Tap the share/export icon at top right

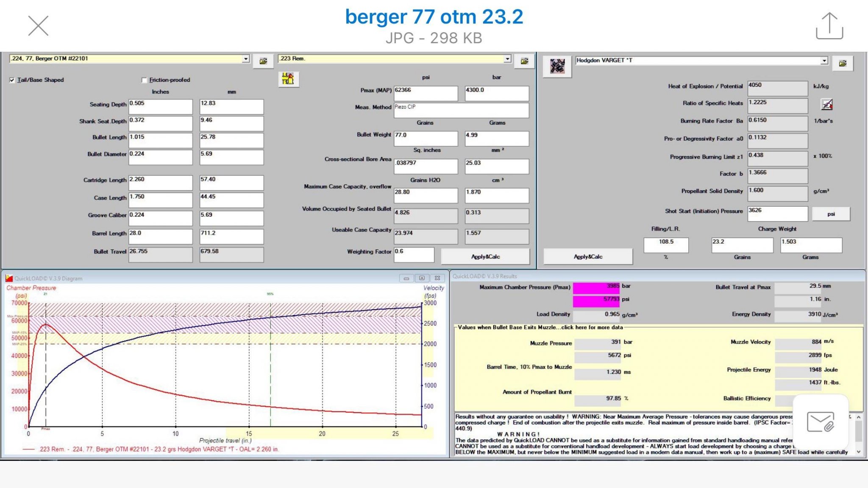tap(829, 26)
